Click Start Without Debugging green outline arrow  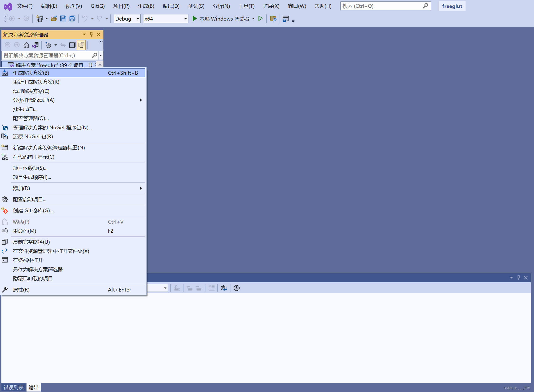coord(261,18)
